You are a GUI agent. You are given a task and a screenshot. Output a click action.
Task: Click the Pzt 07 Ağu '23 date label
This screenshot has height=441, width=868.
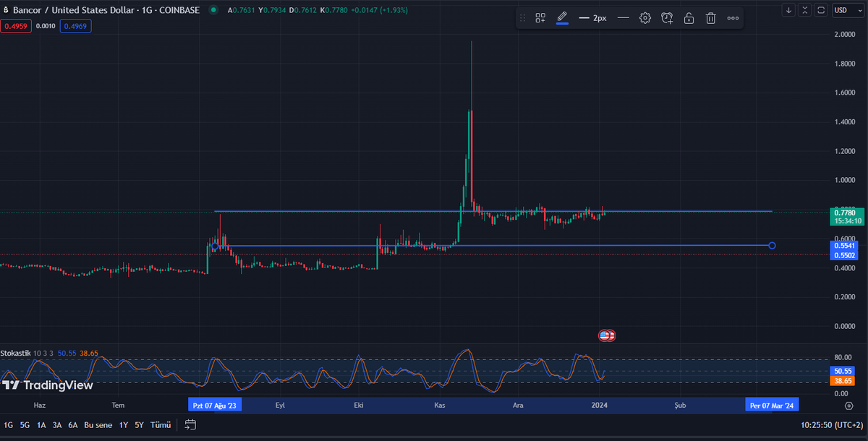pyautogui.click(x=215, y=406)
